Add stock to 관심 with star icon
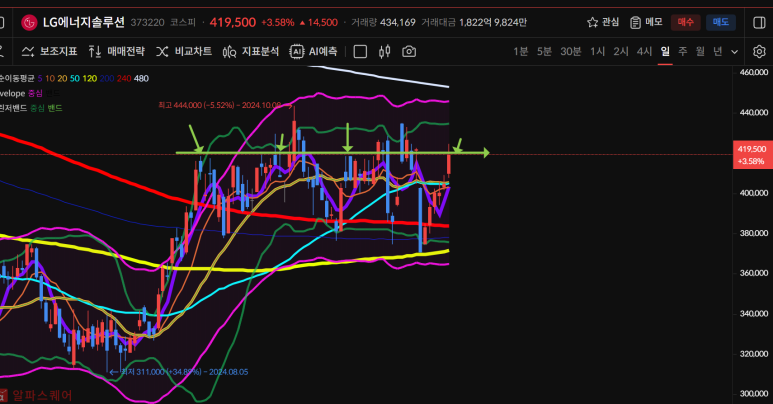Image resolution: width=773 pixels, height=404 pixels. (602, 22)
